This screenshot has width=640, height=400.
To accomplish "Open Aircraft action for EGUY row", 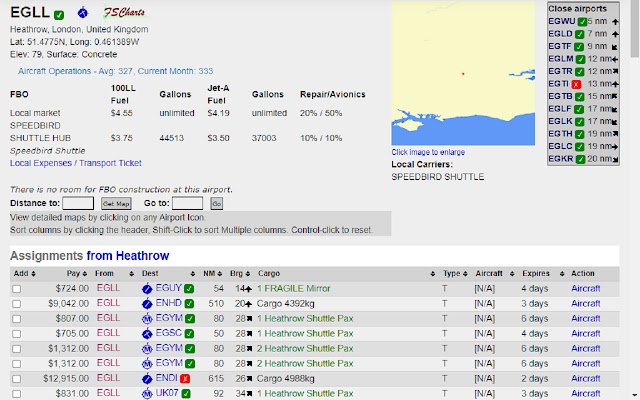I will pos(586,289).
